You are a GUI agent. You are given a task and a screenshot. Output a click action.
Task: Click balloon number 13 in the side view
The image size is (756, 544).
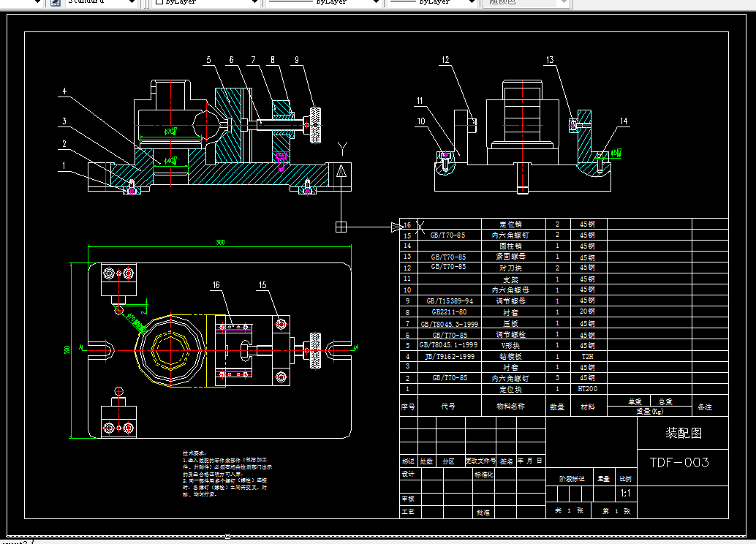tap(550, 61)
